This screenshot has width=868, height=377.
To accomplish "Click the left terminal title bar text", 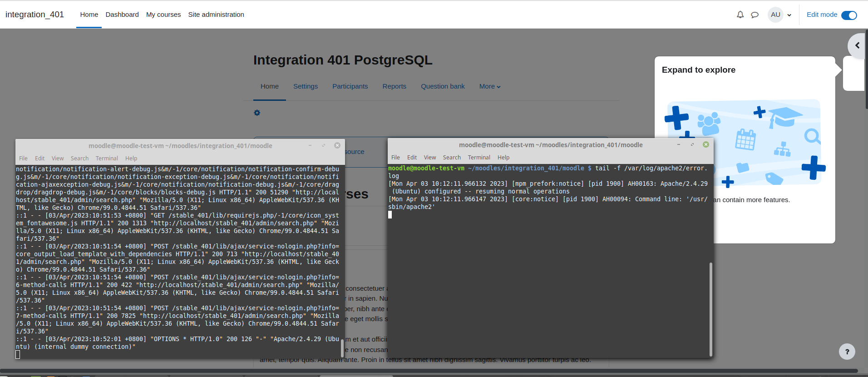I will coord(180,146).
